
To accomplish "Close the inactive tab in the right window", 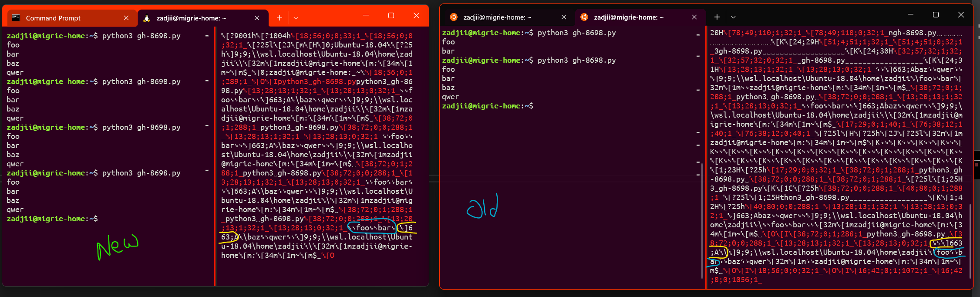I will pos(564,17).
